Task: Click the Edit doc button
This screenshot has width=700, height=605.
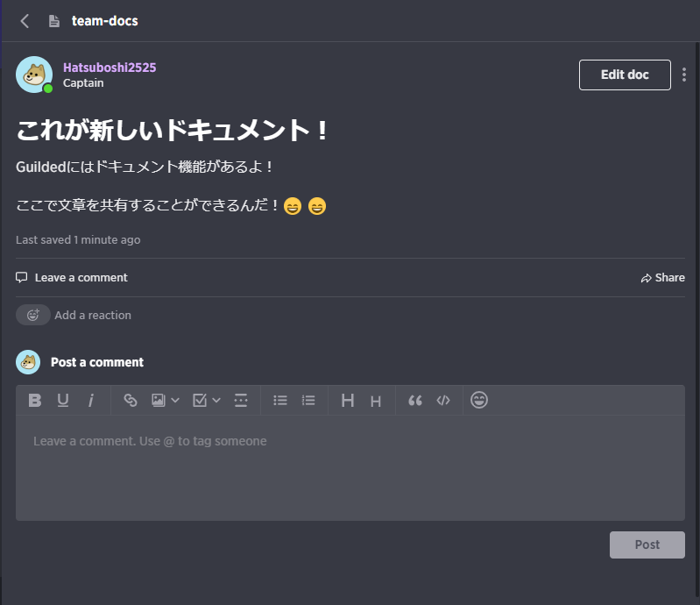Action: point(625,75)
